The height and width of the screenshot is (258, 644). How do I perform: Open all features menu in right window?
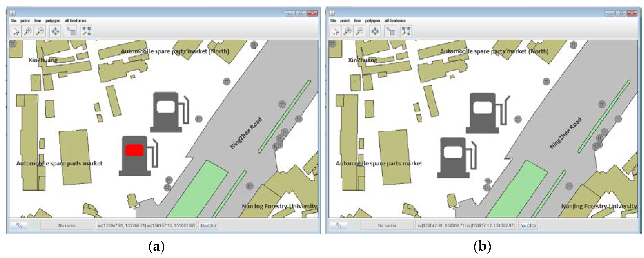click(x=395, y=21)
